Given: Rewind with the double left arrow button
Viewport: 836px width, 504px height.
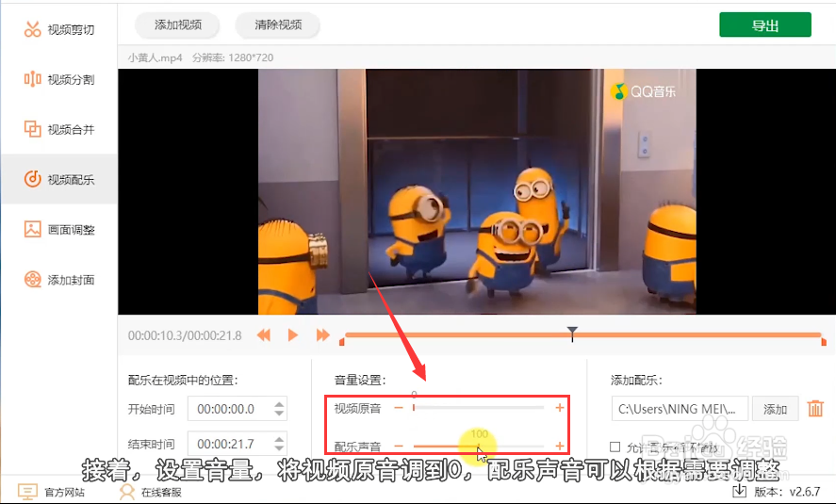Looking at the screenshot, I should tap(264, 335).
